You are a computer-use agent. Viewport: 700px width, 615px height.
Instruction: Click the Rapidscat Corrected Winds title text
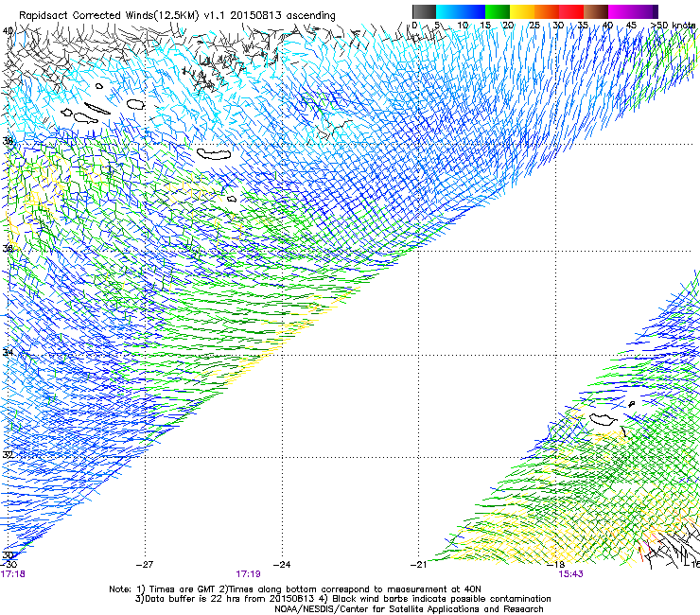pyautogui.click(x=177, y=15)
